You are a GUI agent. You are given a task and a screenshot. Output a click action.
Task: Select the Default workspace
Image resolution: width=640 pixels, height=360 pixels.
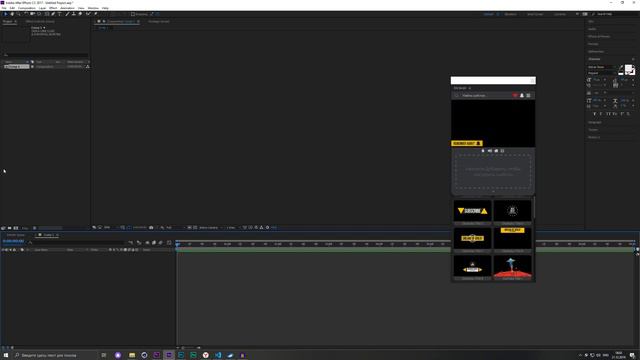489,14
